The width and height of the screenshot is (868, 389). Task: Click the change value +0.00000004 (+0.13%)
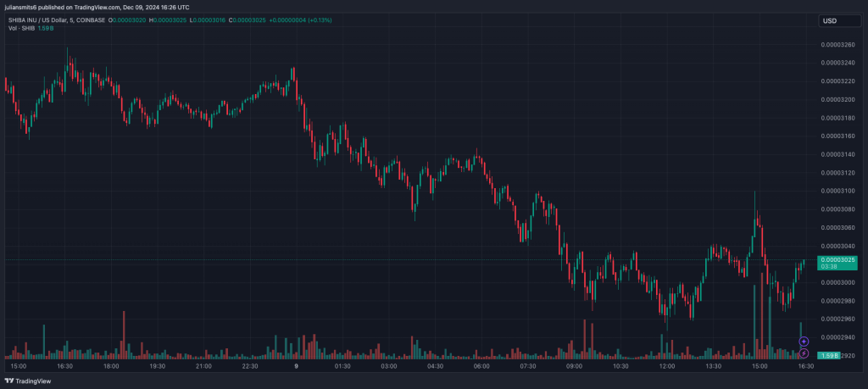(301, 20)
